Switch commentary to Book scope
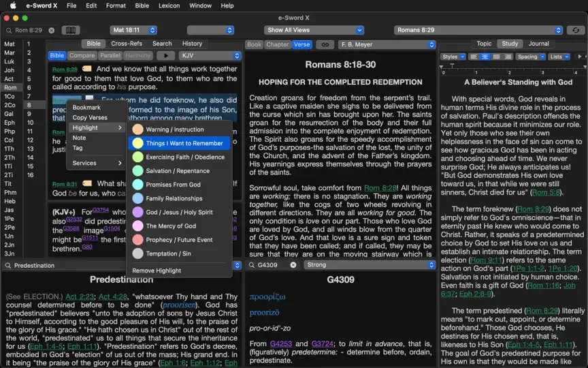588x368 pixels. [254, 44]
